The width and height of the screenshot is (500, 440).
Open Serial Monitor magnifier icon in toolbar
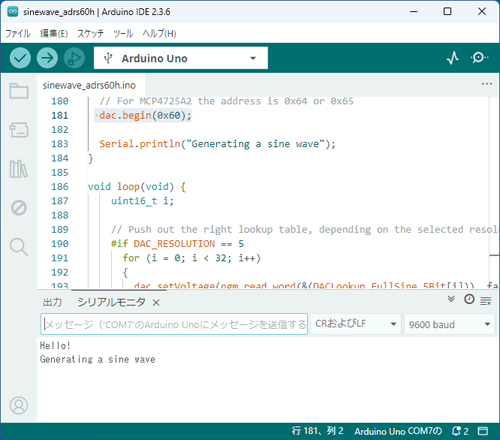point(479,58)
